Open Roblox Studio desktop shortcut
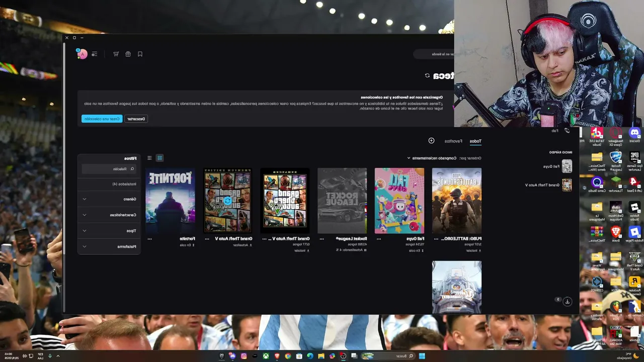The height and width of the screenshot is (362, 644). point(634,210)
